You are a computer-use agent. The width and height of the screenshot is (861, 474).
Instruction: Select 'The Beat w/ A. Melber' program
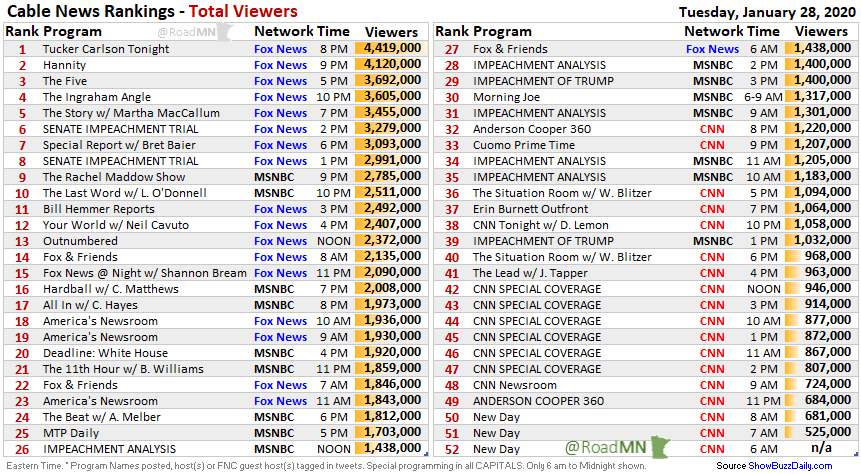point(102,417)
